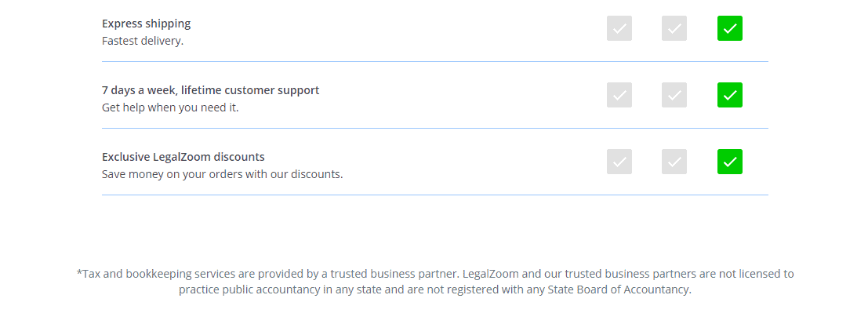The height and width of the screenshot is (335, 868).
Task: Click the divider line below Express shipping
Action: (434, 61)
